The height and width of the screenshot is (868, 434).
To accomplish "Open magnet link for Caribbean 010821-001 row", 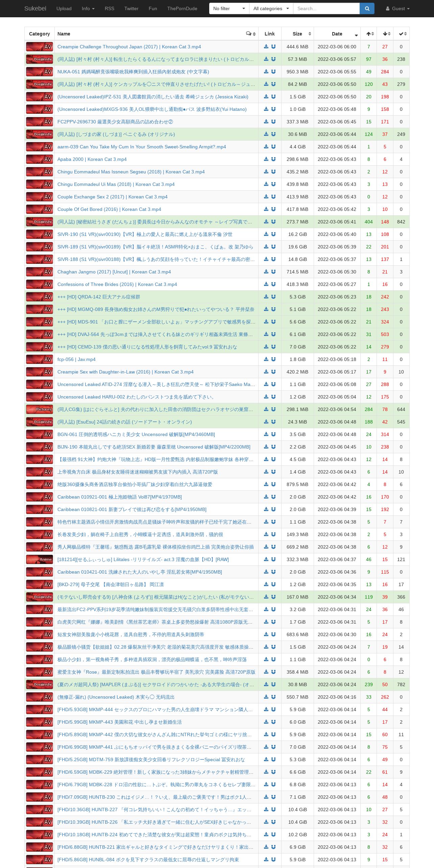I will point(273,509).
